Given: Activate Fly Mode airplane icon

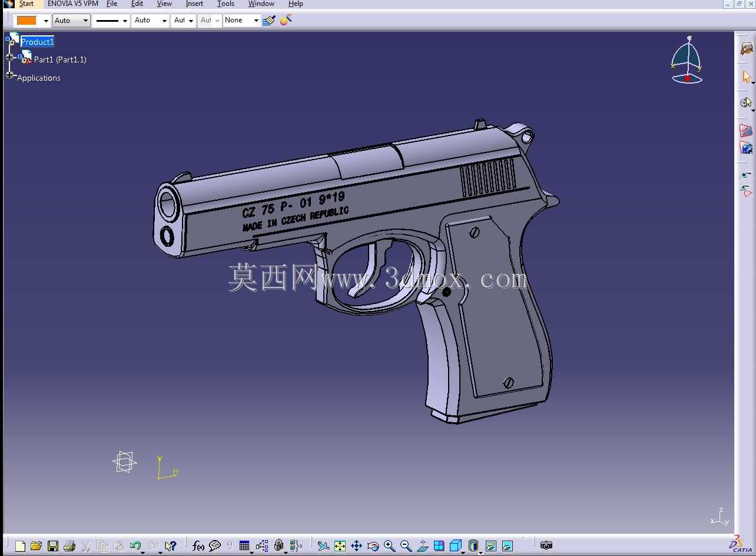Looking at the screenshot, I should click(x=323, y=546).
